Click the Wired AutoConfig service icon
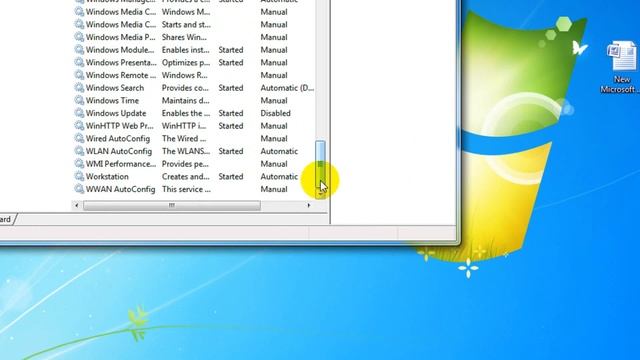640x360 pixels. point(79,138)
